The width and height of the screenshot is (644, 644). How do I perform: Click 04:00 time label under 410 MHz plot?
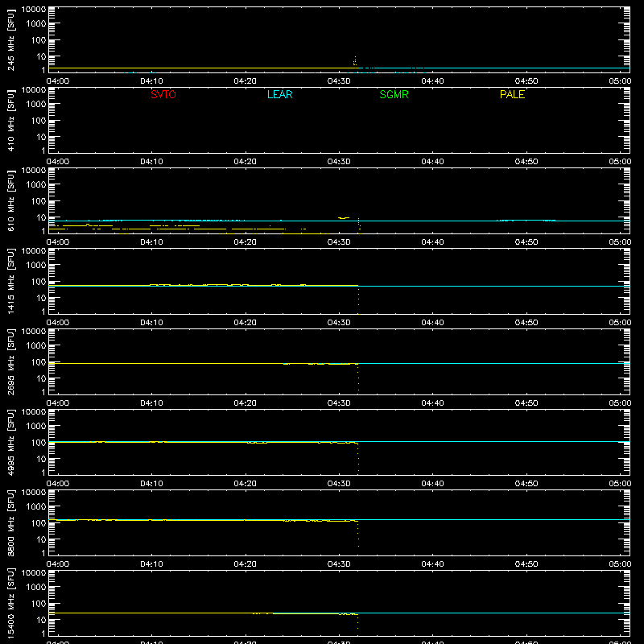pyautogui.click(x=58, y=162)
